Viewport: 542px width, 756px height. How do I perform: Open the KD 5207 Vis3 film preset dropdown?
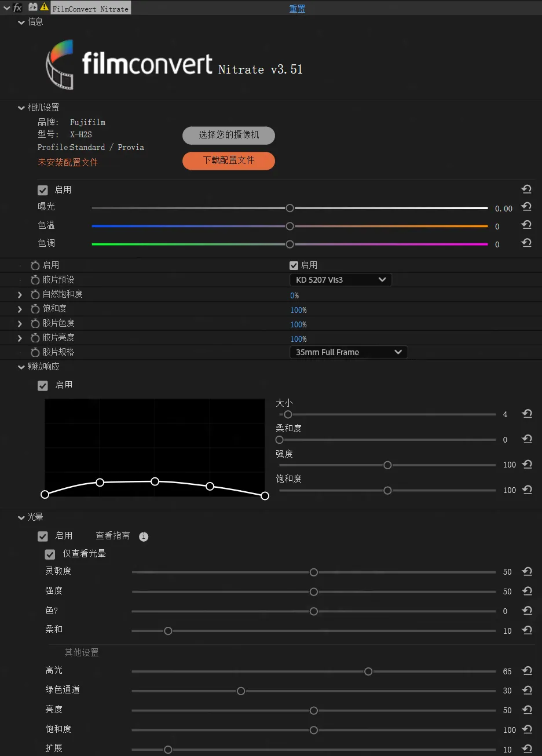(x=340, y=280)
